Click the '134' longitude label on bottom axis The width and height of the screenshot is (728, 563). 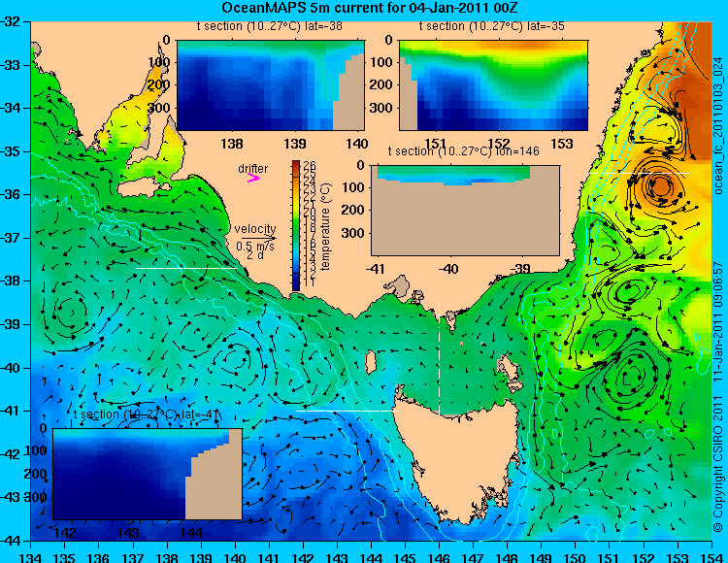pos(31,556)
